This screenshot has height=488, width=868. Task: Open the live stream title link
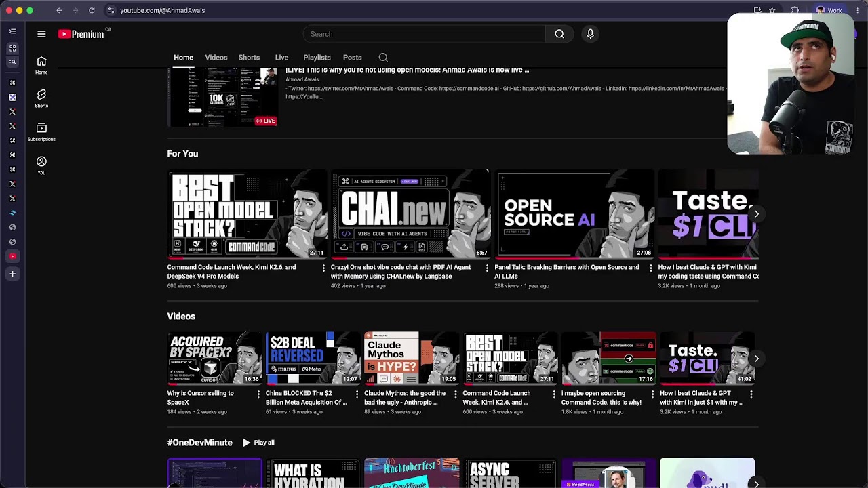point(407,70)
